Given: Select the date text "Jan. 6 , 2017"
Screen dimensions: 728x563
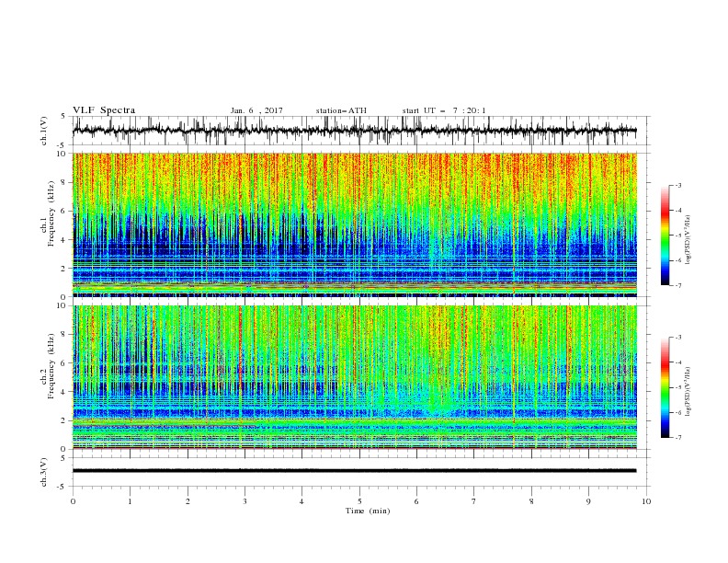Looking at the screenshot, I should tap(256, 110).
